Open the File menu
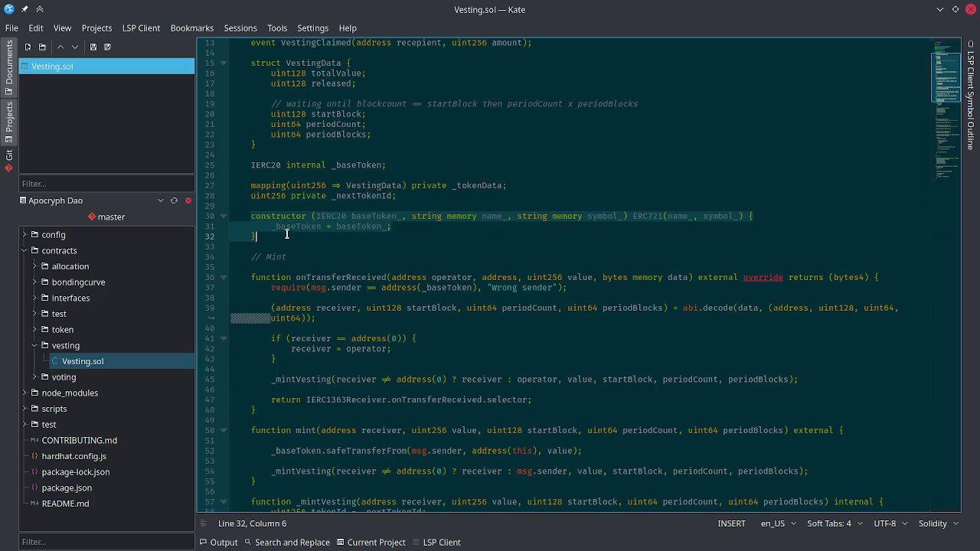The height and width of the screenshot is (551, 980). [11, 28]
